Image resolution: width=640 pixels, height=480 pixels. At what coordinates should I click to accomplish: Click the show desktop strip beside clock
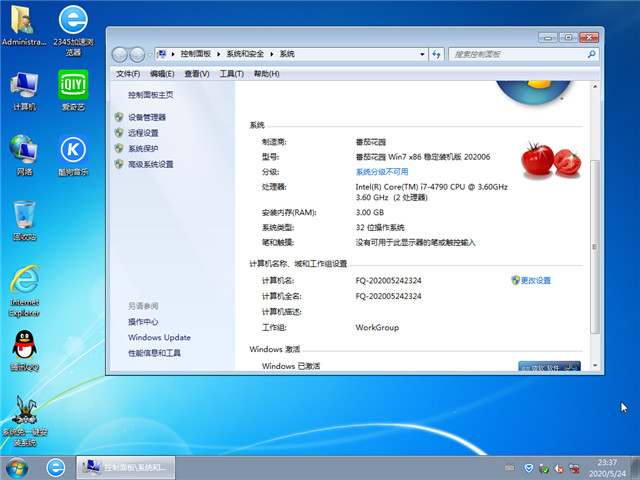click(x=636, y=468)
